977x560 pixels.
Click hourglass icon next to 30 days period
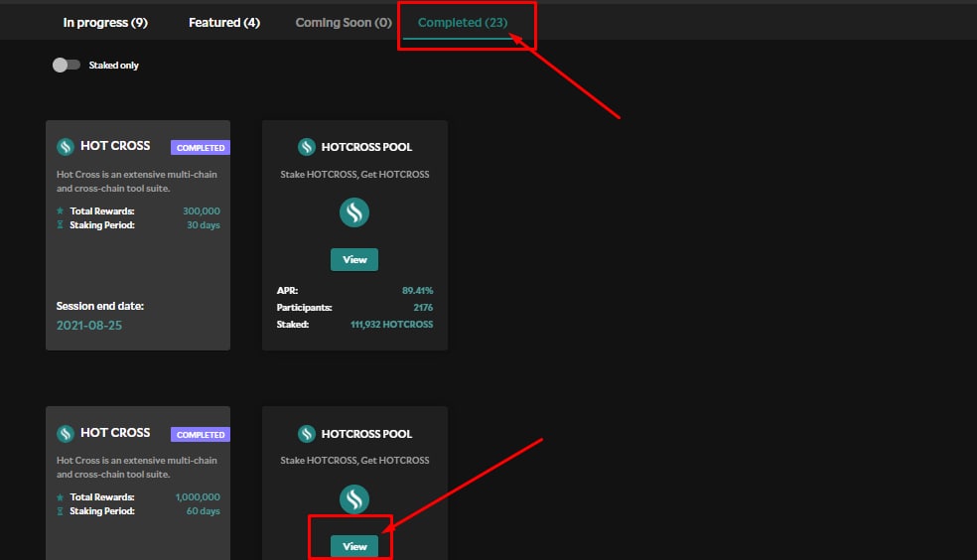click(x=61, y=224)
